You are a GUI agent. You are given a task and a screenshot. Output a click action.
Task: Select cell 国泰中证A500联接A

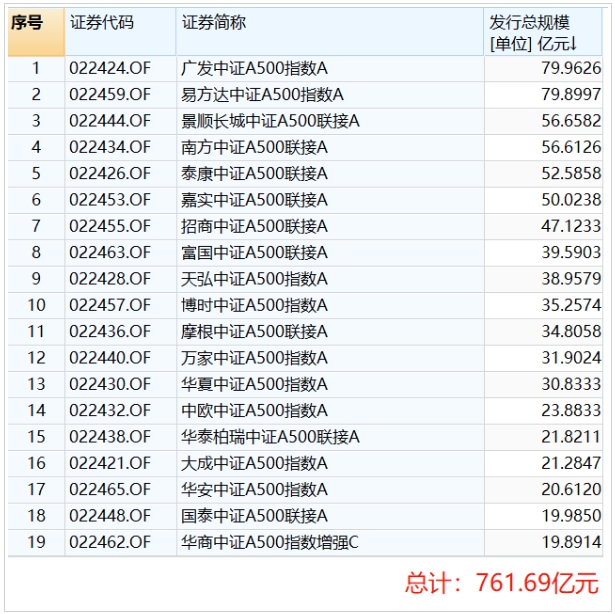(330, 516)
